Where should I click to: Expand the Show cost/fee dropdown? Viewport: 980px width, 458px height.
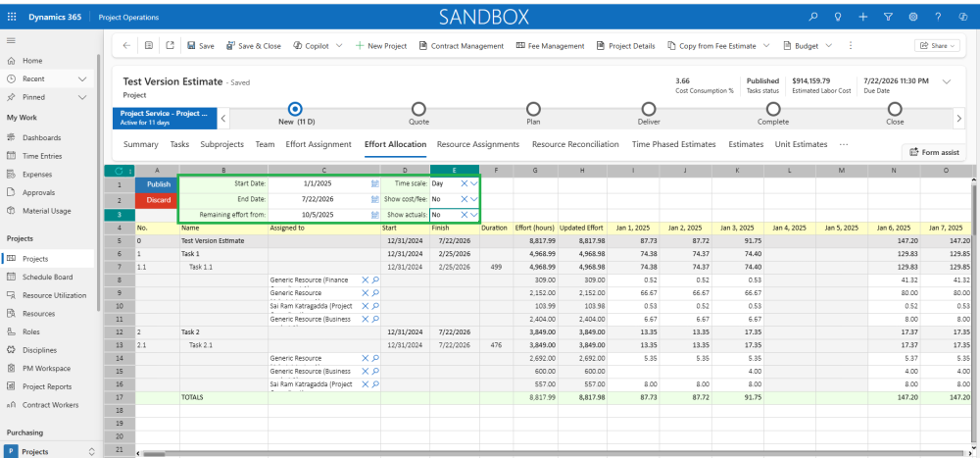[x=475, y=199]
